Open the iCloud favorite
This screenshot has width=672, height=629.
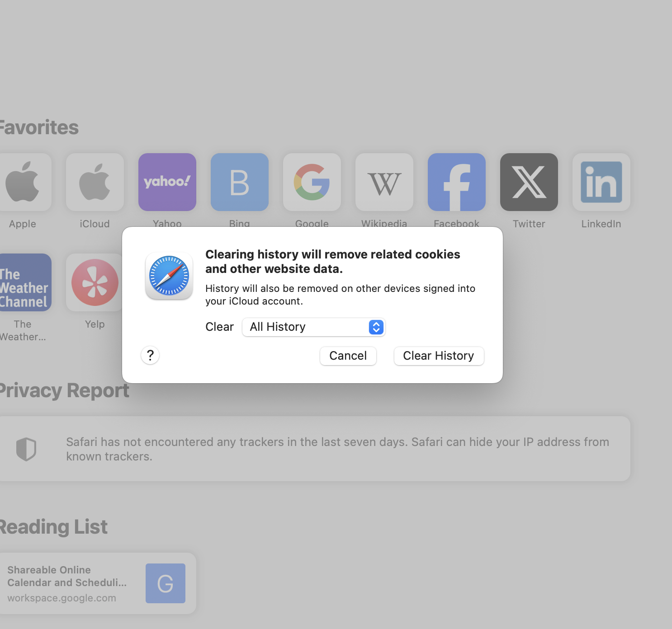(95, 182)
